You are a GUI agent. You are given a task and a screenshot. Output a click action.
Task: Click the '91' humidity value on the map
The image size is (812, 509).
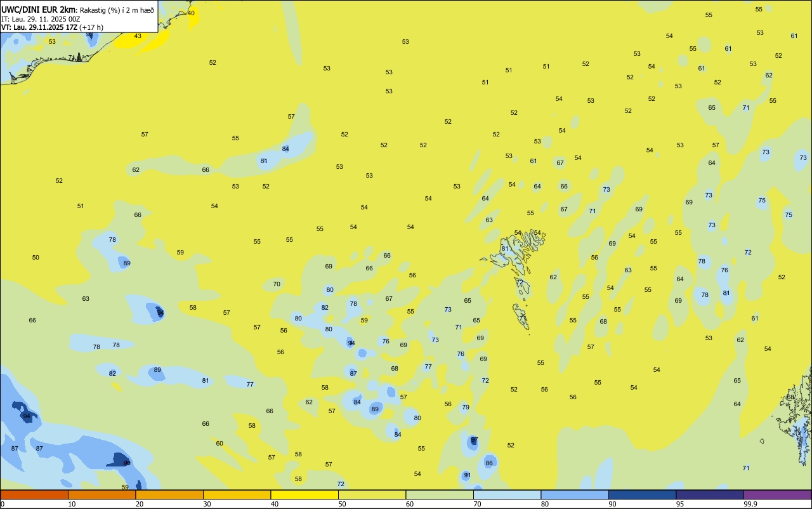(x=467, y=475)
